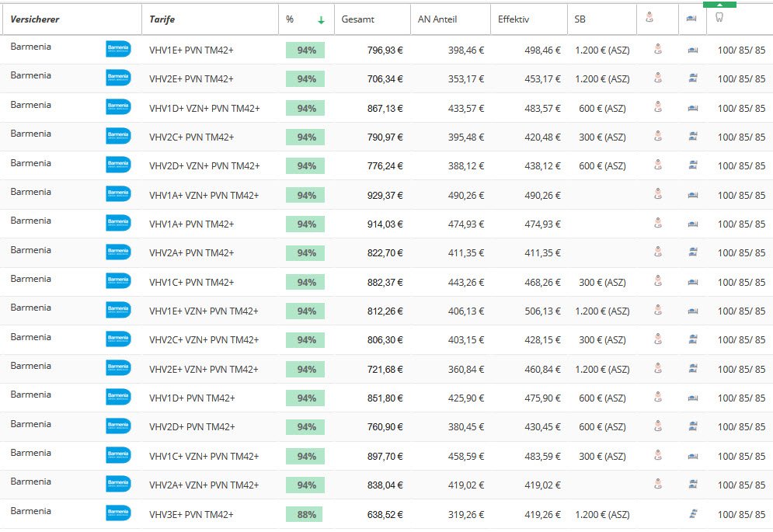Sort by the Gesamt column header
This screenshot has height=532, width=773.
coord(358,19)
